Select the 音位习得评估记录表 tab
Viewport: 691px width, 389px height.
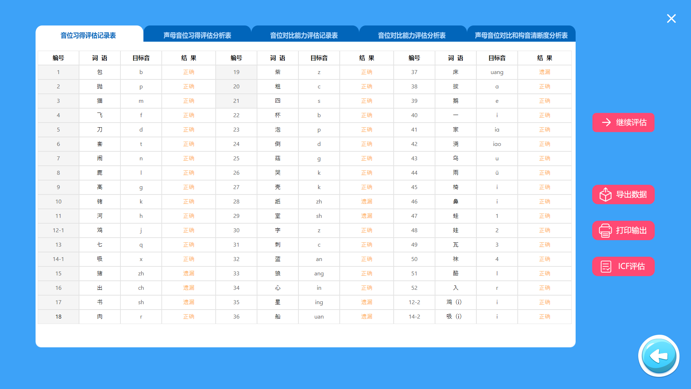tap(88, 35)
